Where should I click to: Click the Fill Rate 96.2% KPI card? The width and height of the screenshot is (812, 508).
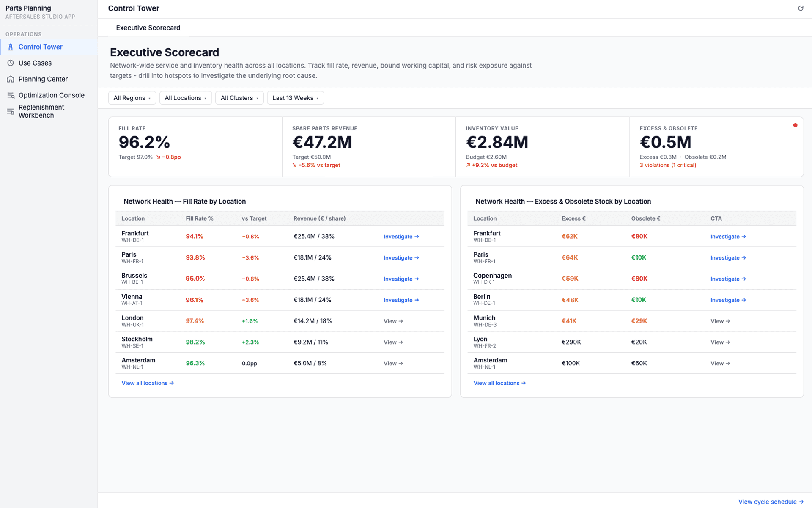[195, 147]
